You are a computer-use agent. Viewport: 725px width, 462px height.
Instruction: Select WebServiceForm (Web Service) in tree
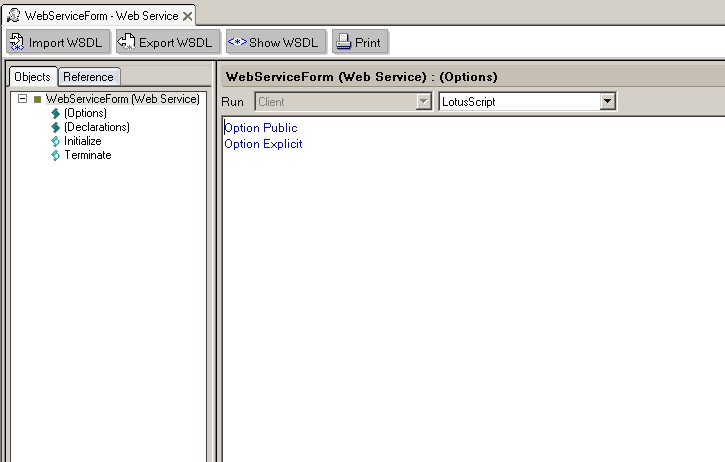pyautogui.click(x=123, y=99)
